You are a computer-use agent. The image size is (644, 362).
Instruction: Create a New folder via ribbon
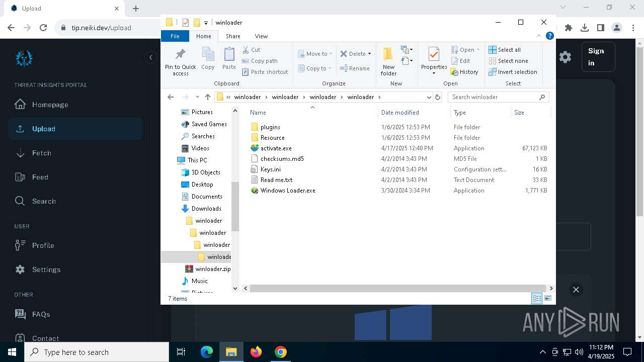388,61
